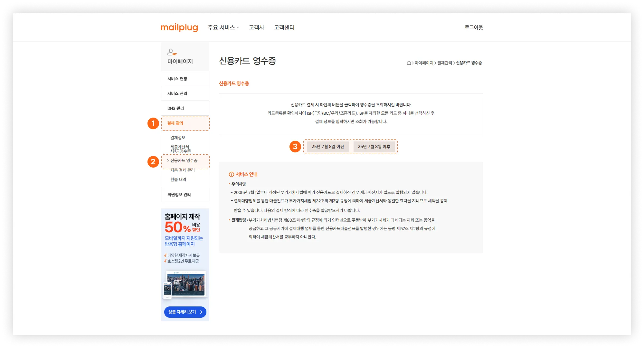The image size is (644, 348).
Task: Click the orange step 1 badge
Action: (153, 123)
